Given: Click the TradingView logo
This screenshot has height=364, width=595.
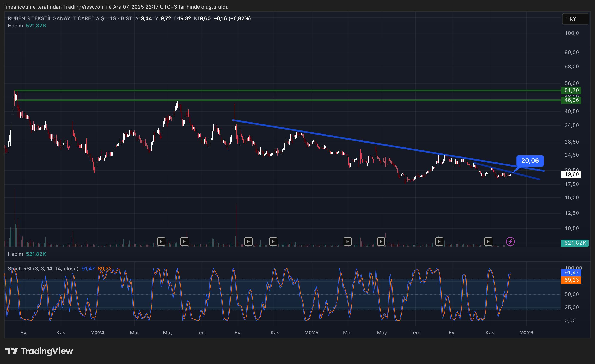Looking at the screenshot, I should point(39,351).
